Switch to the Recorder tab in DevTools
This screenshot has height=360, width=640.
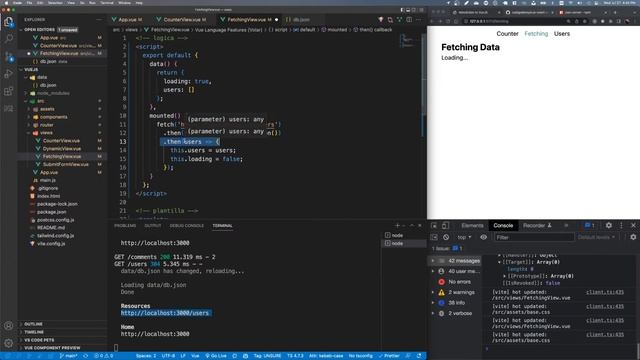point(537,225)
